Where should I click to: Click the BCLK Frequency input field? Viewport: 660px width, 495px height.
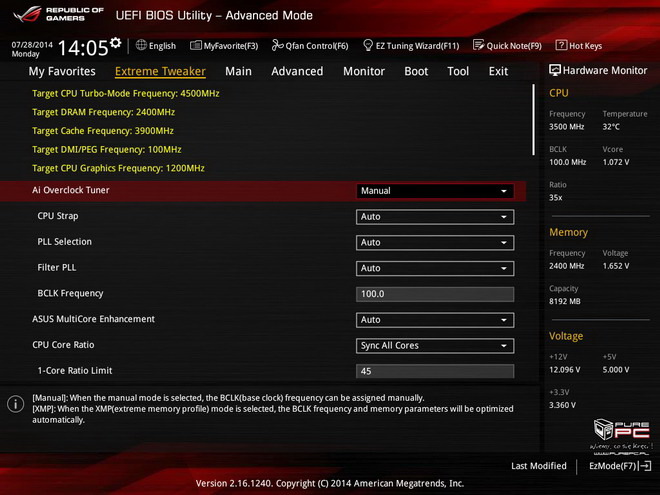pos(435,294)
